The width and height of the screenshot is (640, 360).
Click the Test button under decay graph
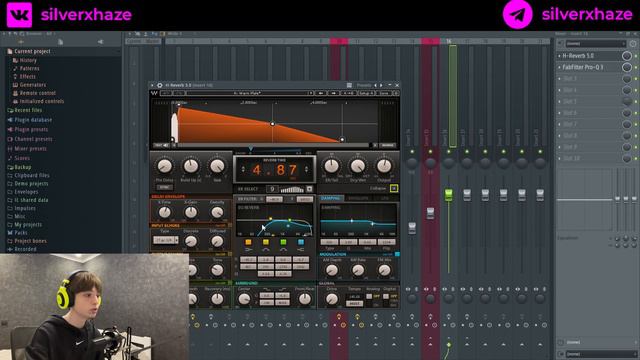click(161, 145)
